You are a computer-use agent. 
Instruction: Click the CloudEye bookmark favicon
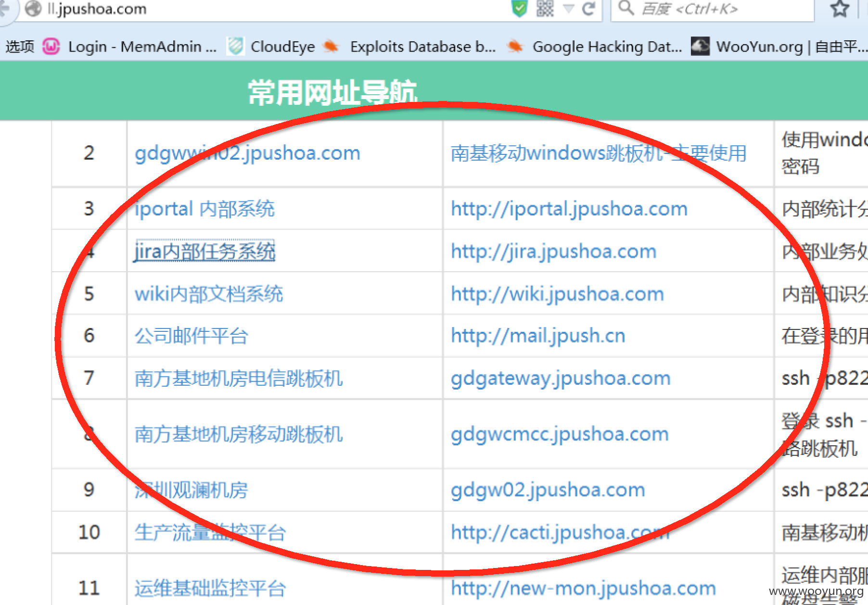click(236, 47)
